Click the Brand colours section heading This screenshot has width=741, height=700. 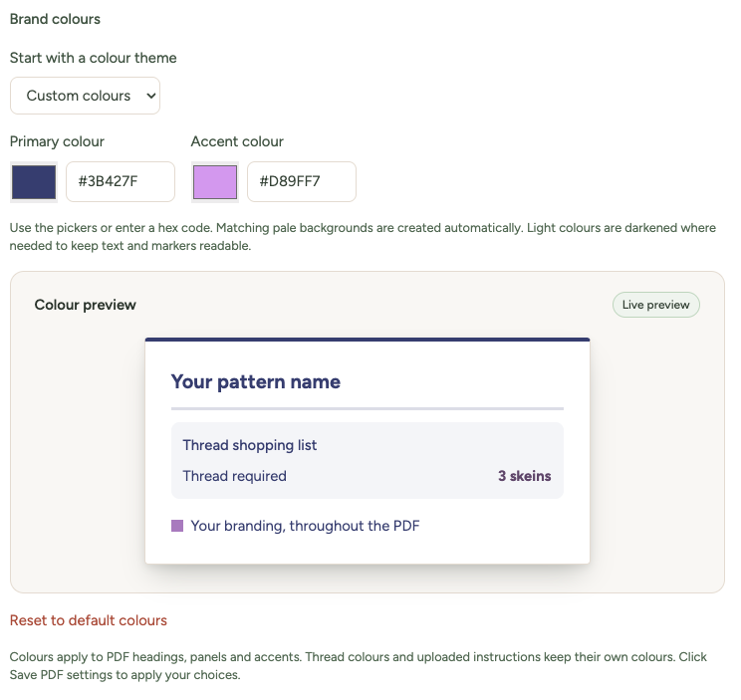(55, 19)
